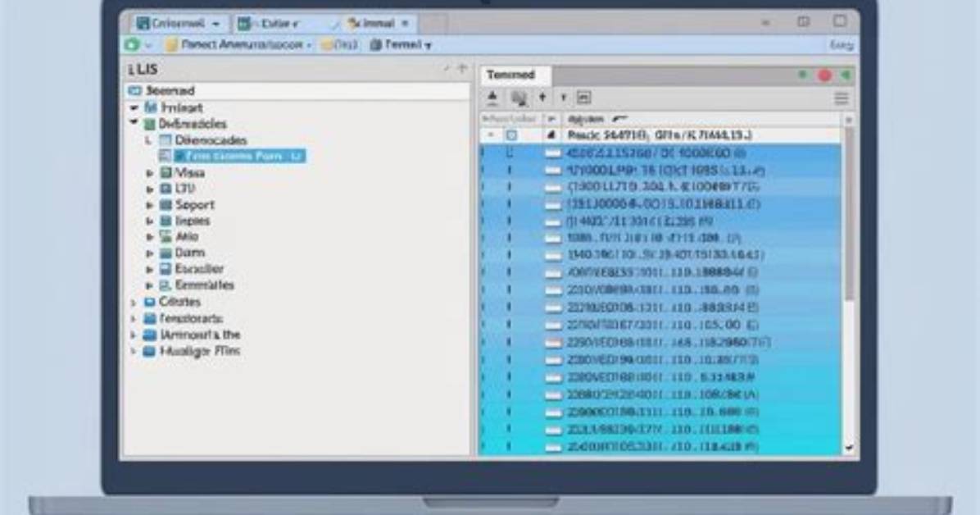Click the green icon starting the top toolbar
Image resolution: width=980 pixels, height=515 pixels.
point(132,44)
